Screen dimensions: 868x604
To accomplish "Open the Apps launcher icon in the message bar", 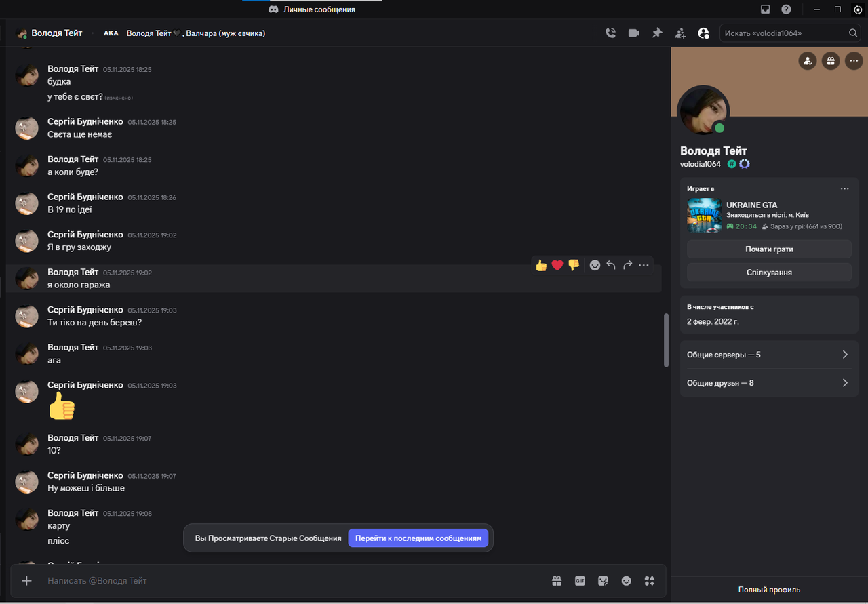I will (x=649, y=581).
